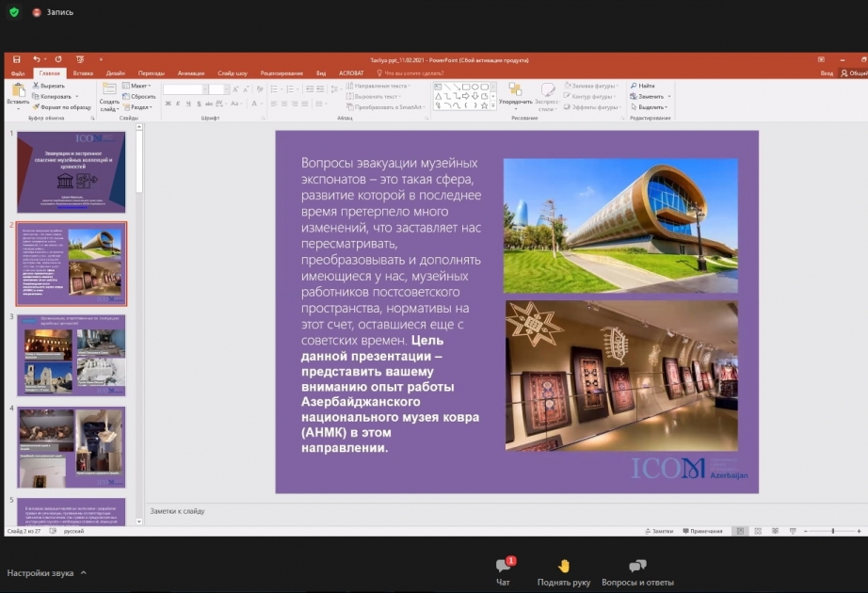Screen dimensions: 868x593
Task: Click Формат по образцу format painter
Action: click(x=62, y=107)
